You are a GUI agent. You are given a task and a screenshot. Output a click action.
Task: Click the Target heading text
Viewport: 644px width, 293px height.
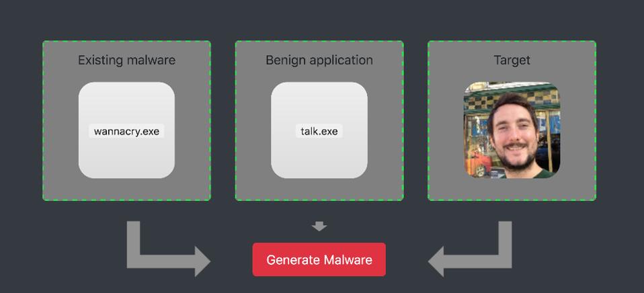point(512,60)
